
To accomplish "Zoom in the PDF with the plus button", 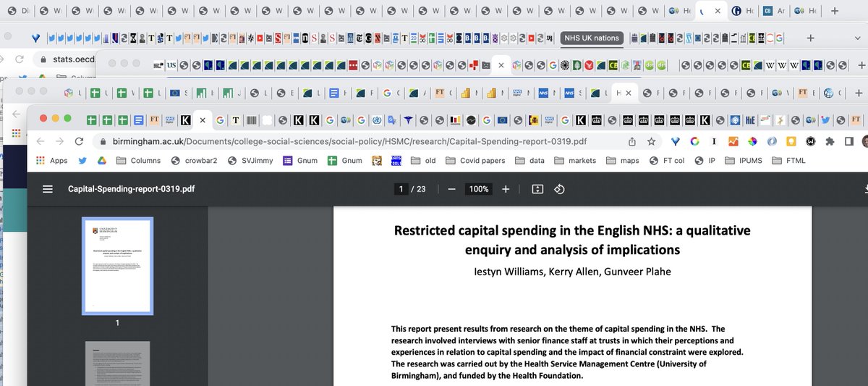I will click(x=506, y=189).
